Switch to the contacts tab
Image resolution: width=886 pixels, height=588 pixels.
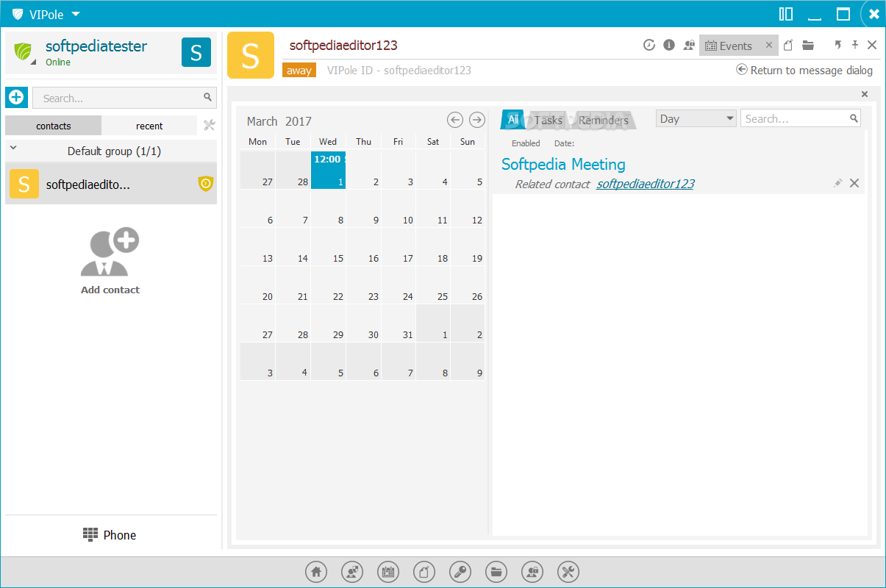click(x=54, y=126)
